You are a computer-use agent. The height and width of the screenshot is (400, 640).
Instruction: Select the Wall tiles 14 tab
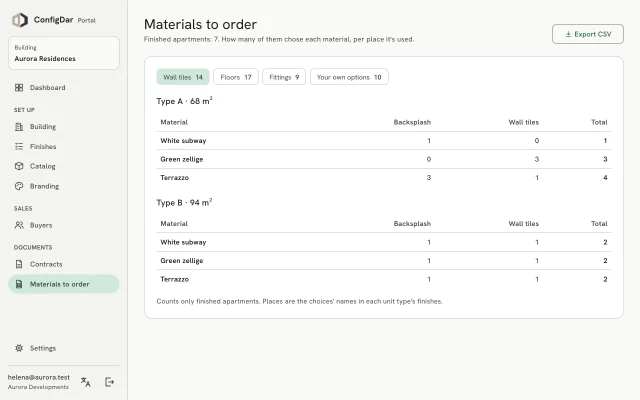click(183, 77)
